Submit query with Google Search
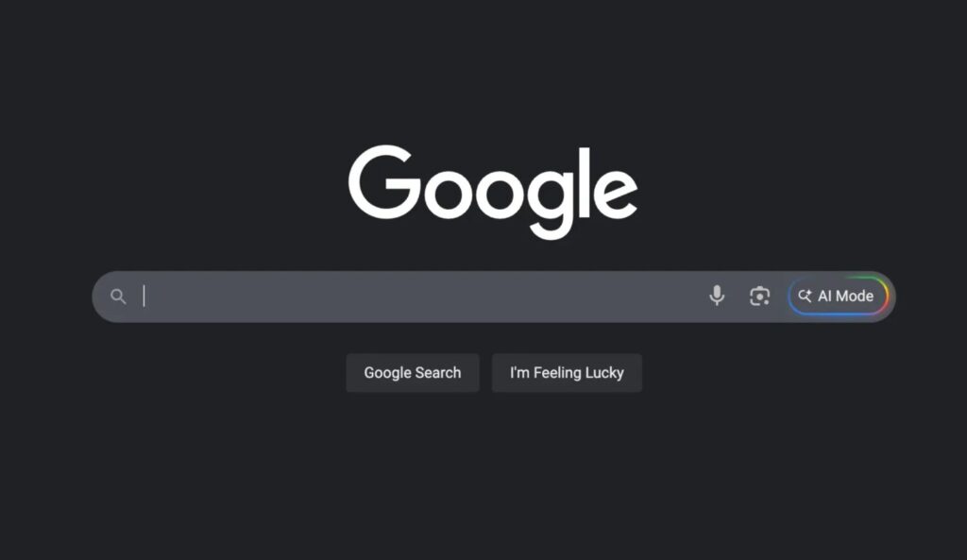This screenshot has width=967, height=560. [413, 372]
